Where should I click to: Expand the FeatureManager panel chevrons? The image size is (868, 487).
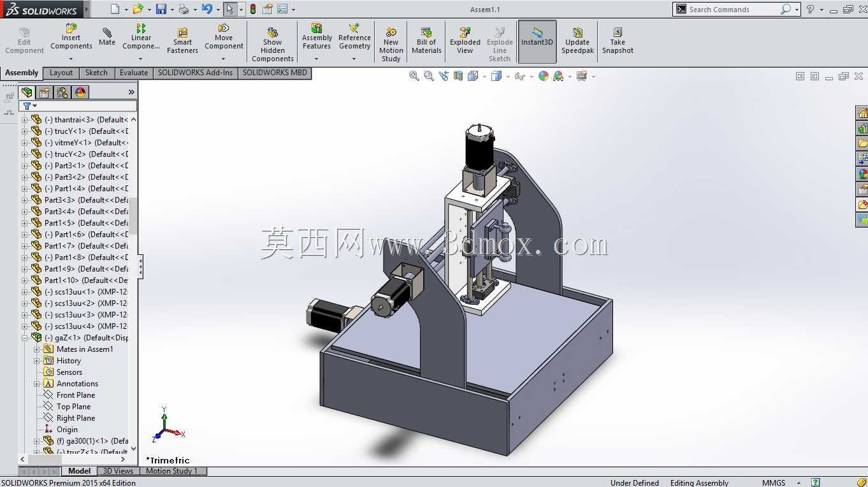click(x=131, y=92)
